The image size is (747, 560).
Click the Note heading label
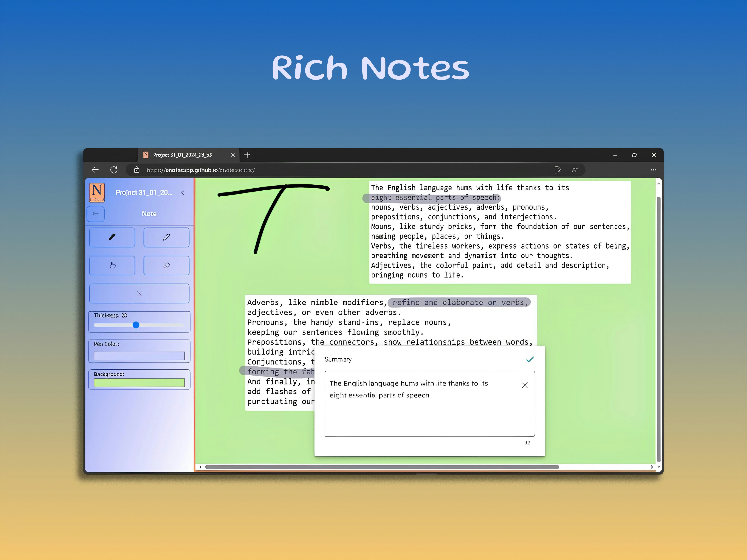tap(149, 214)
